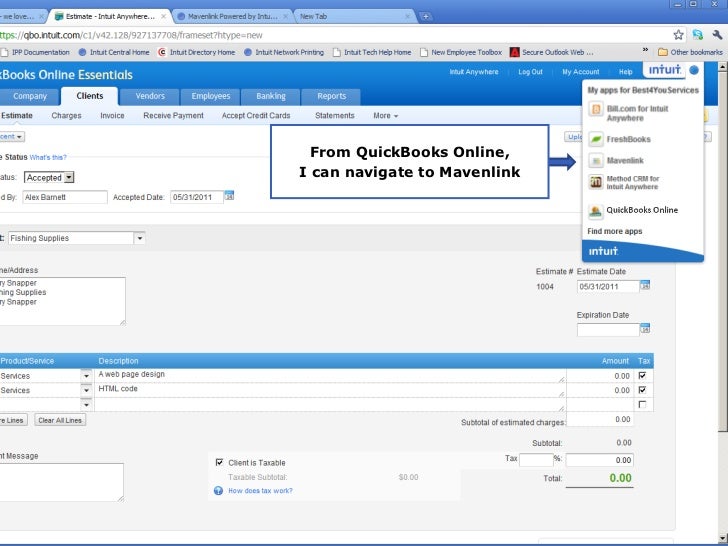Open the My Account link

point(580,72)
